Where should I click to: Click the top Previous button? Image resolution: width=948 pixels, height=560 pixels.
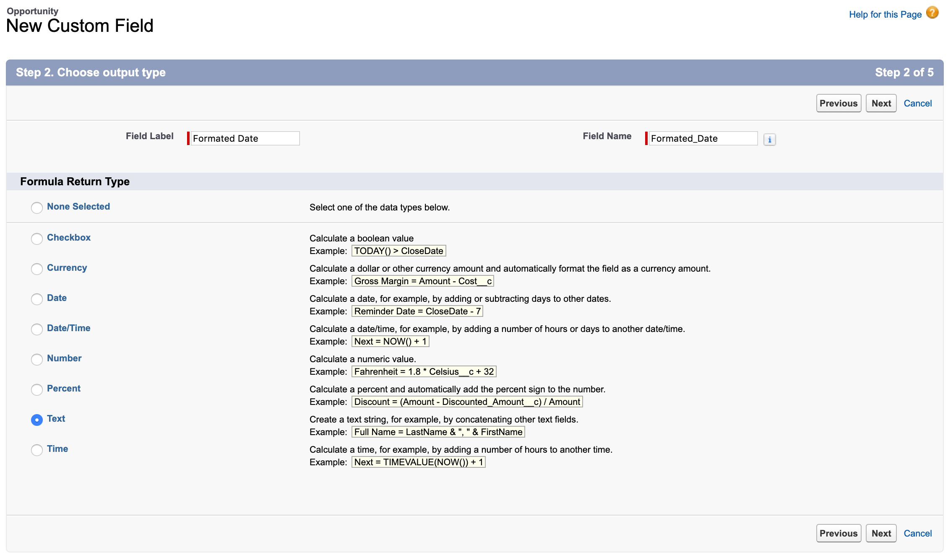click(838, 104)
